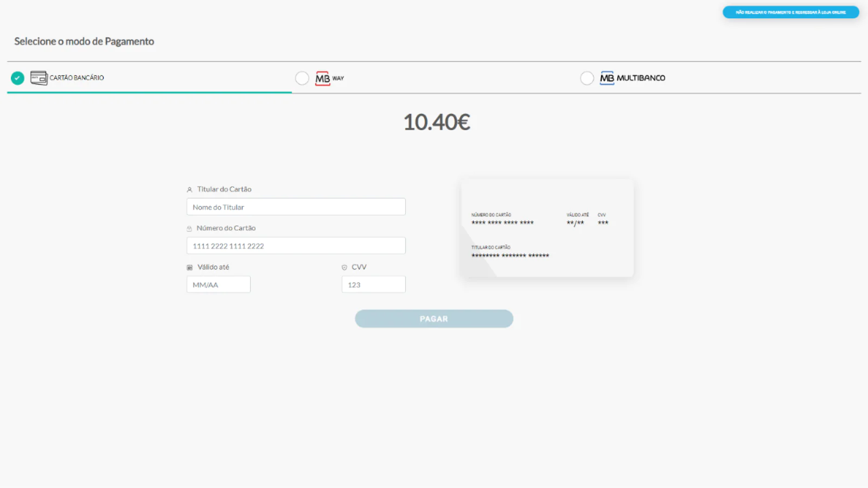Click the card preview image
This screenshot has width=868, height=488.
coord(547,228)
